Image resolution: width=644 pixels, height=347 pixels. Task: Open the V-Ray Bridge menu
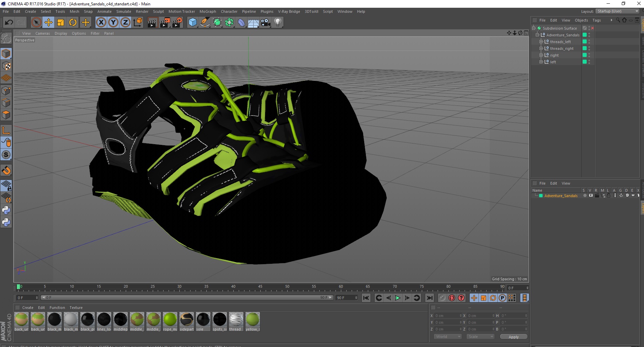point(289,11)
